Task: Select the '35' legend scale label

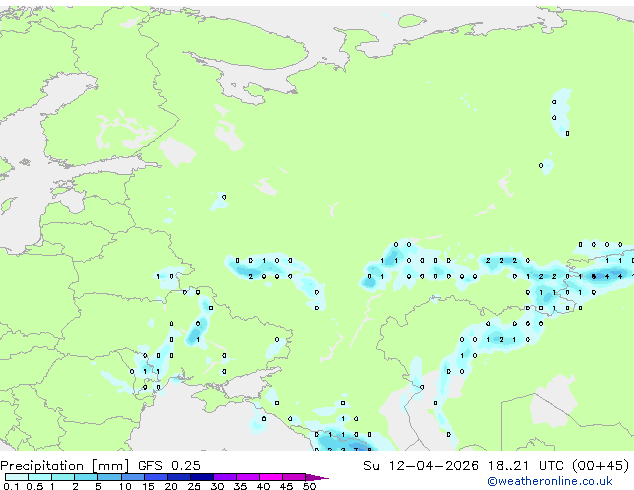Action: tap(241, 486)
